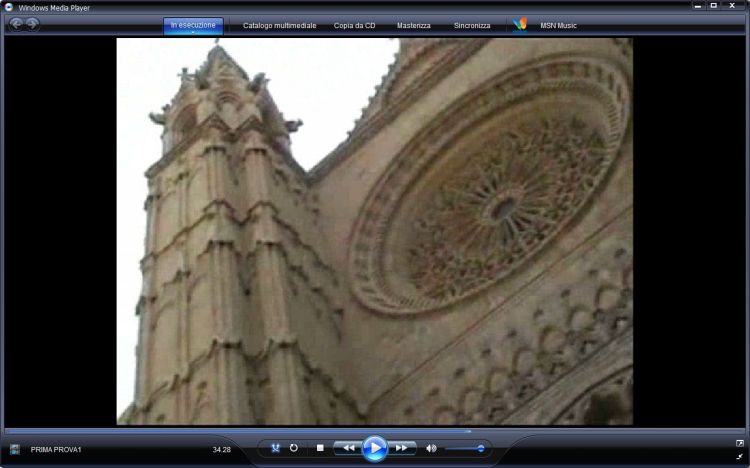Switch to Catalogo multimediale tab
This screenshot has width=750, height=468.
click(279, 25)
